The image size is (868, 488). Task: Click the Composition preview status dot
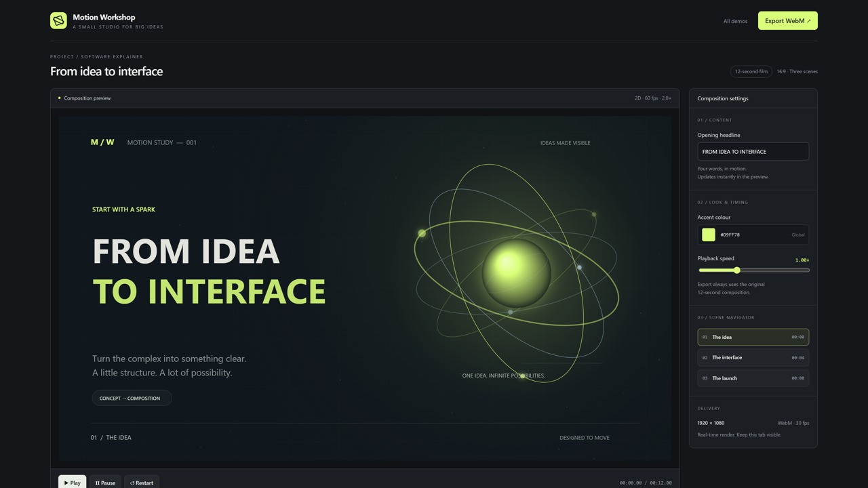(x=59, y=98)
